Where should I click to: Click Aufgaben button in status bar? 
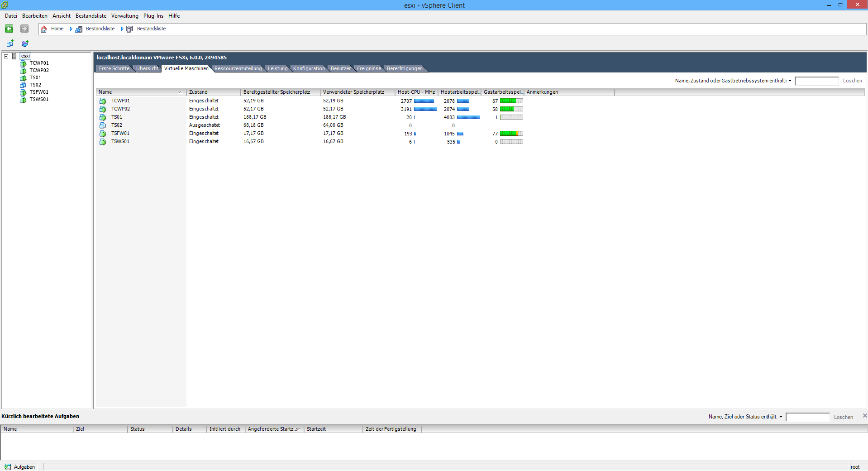[x=20, y=467]
